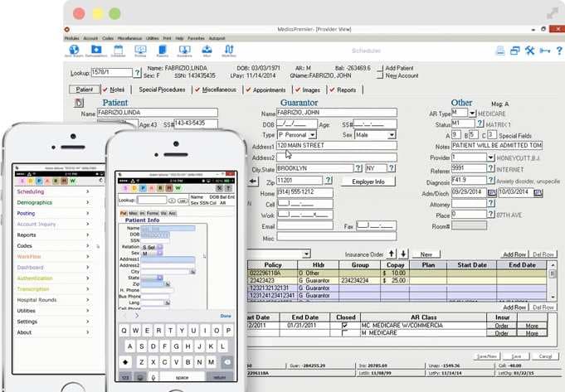Toggle Closed checkbox on M Medicare row

coord(344,333)
